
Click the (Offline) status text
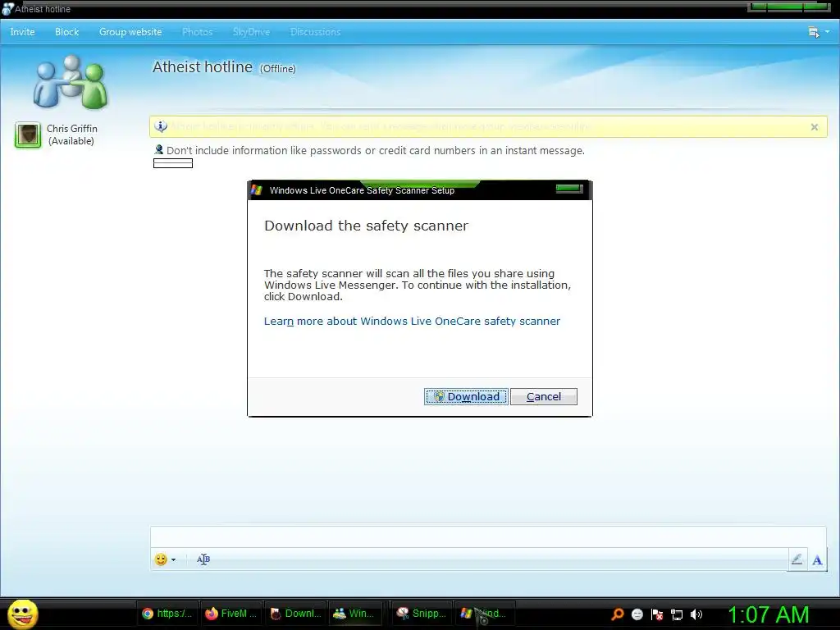277,69
